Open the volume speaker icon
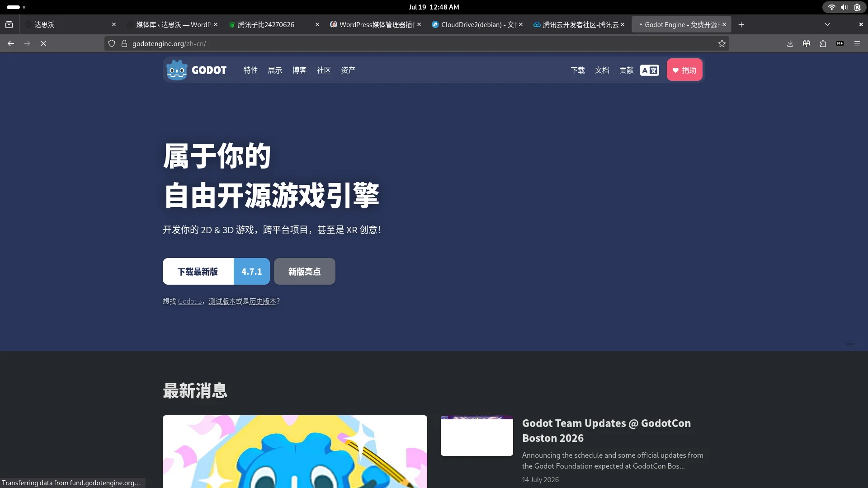This screenshot has width=868, height=488. [x=844, y=7]
